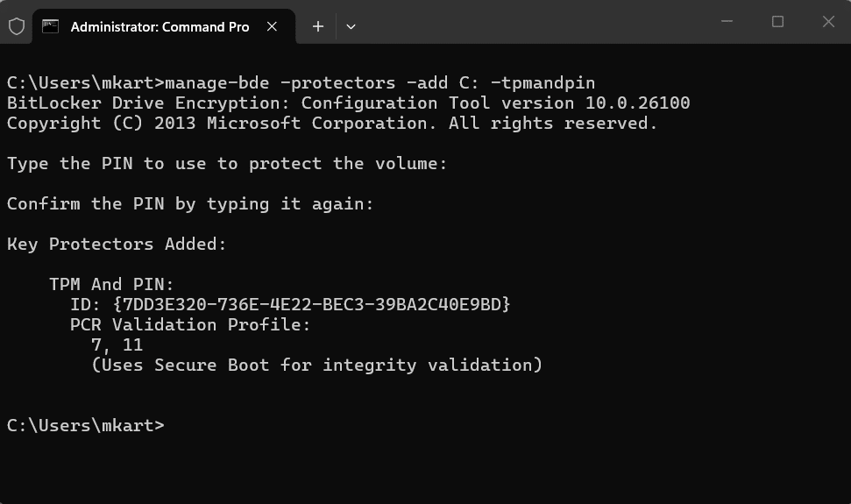Minimize the terminal window
The image size is (851, 504).
(727, 22)
